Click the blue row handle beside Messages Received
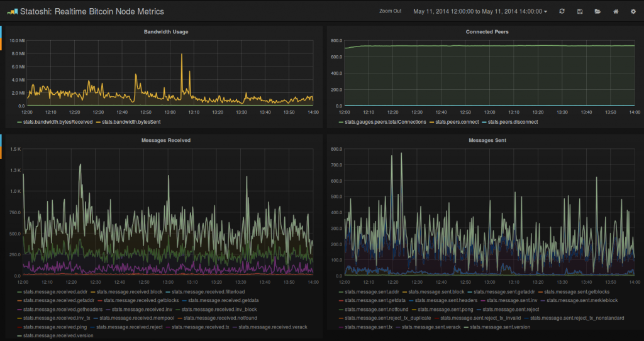The height and width of the screenshot is (341, 644). click(1, 140)
